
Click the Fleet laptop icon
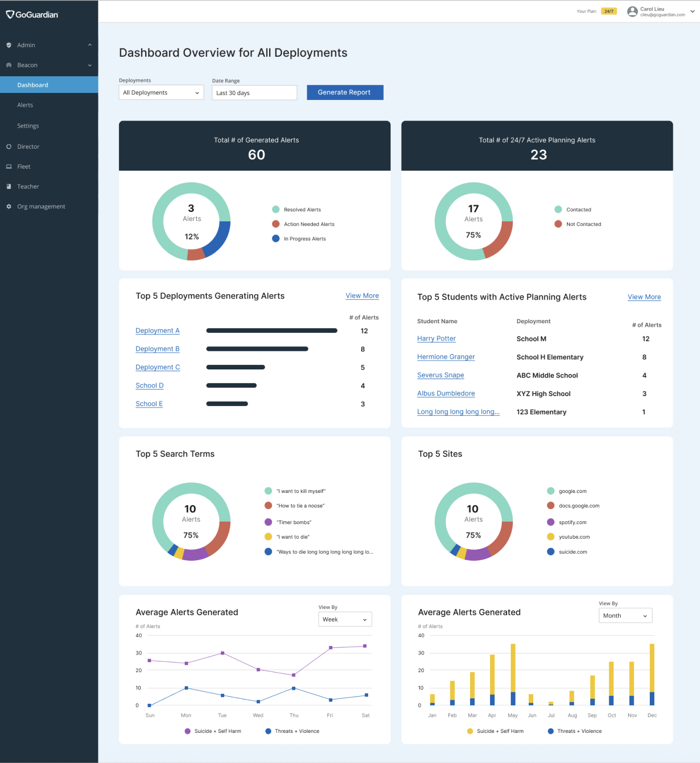pyautogui.click(x=9, y=167)
